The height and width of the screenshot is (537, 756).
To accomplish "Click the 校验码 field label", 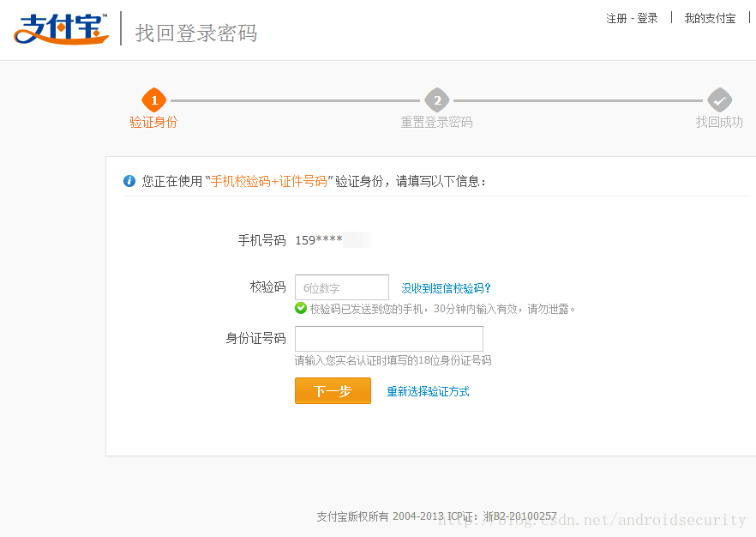I will (268, 287).
